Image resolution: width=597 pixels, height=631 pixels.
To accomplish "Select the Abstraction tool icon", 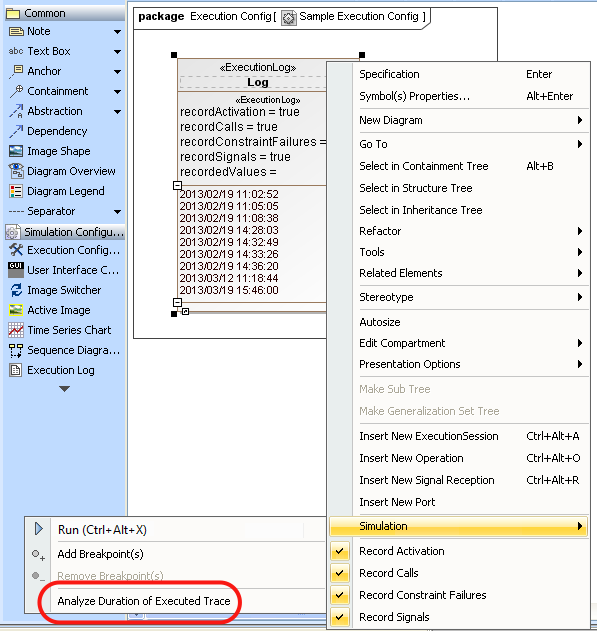I will point(16,111).
